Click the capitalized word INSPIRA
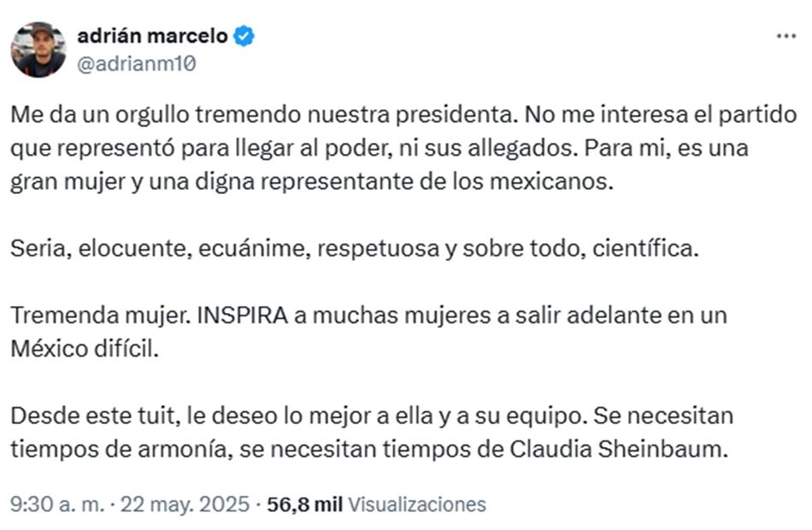Screen dimensions: 812x530 pos(243,315)
